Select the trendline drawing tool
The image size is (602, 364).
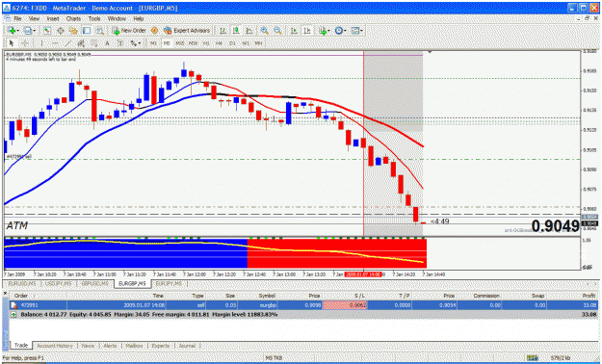point(68,43)
